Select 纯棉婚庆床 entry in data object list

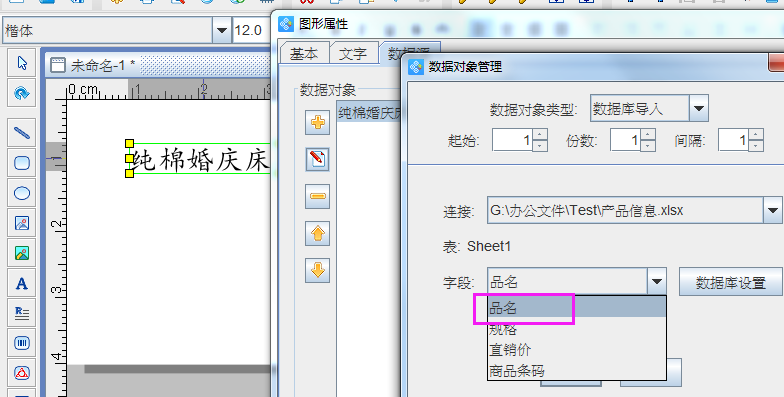(369, 113)
